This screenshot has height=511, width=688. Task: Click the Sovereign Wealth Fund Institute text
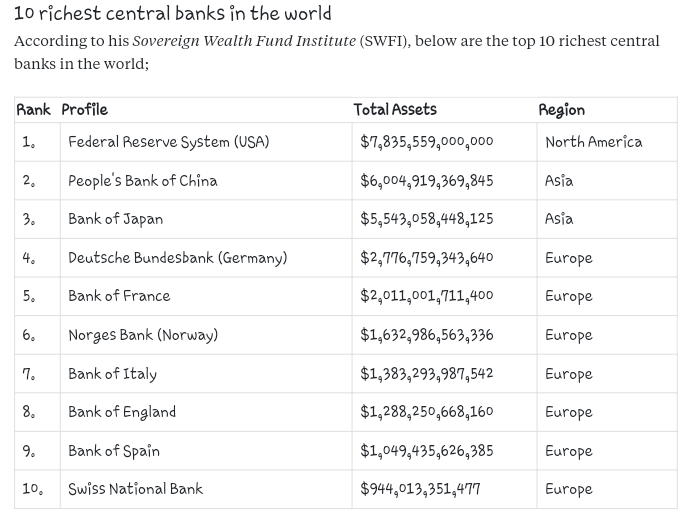243,42
